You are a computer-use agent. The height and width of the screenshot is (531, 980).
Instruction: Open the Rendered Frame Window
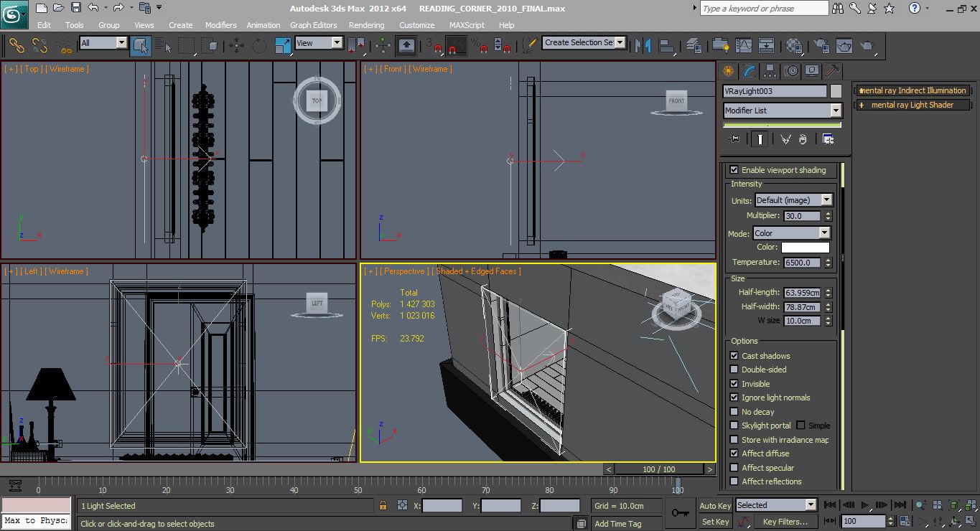[x=844, y=46]
